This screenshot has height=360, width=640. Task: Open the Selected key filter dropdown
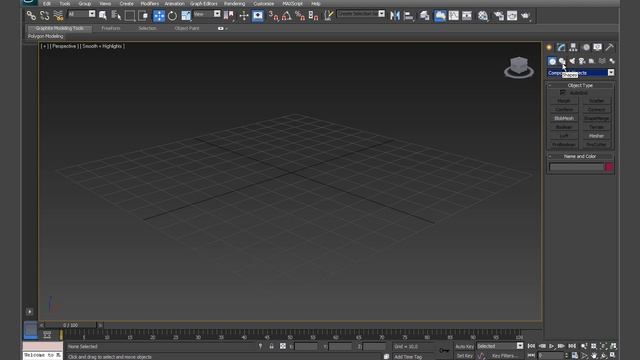click(500, 346)
